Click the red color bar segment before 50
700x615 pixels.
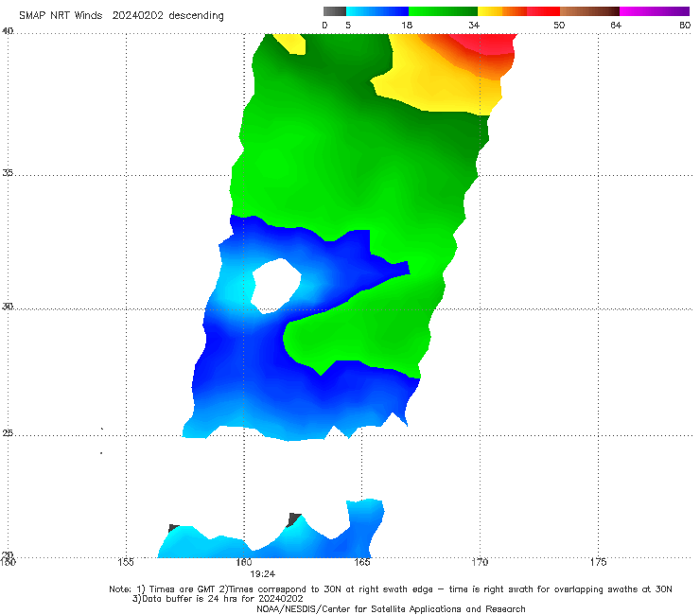(x=543, y=11)
